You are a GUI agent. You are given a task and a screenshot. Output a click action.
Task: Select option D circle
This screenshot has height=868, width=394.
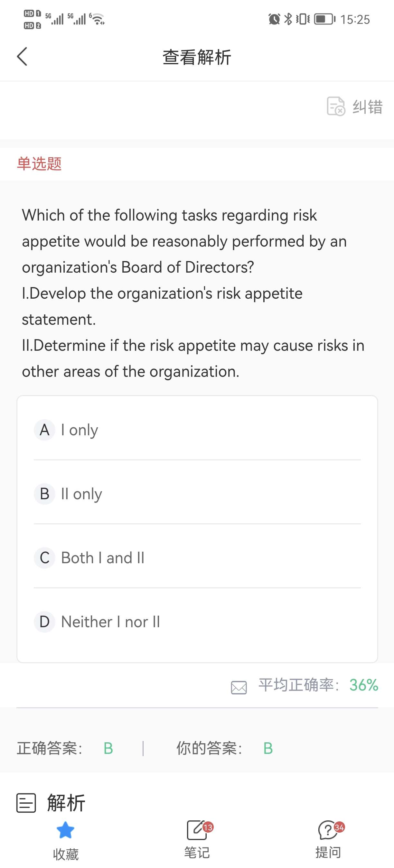[44, 622]
